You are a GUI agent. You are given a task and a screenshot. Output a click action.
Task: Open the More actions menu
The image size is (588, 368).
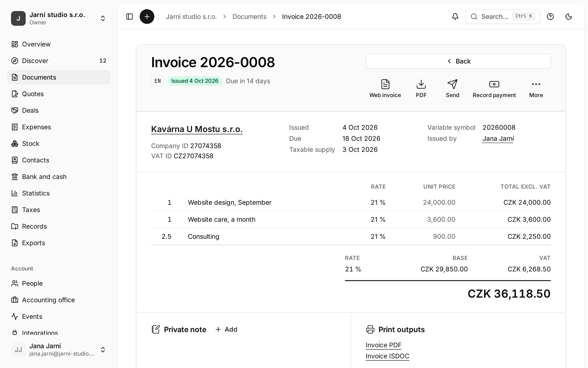click(x=536, y=89)
